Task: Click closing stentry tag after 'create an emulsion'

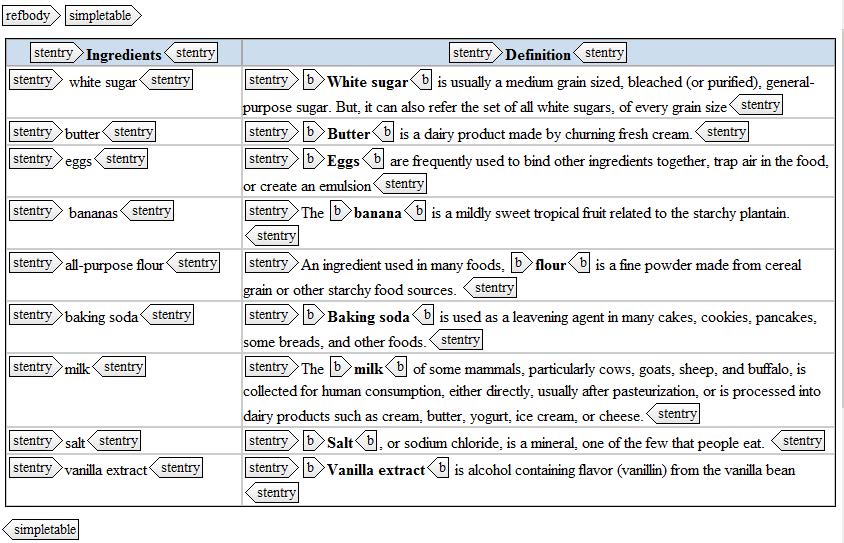Action: [x=400, y=184]
